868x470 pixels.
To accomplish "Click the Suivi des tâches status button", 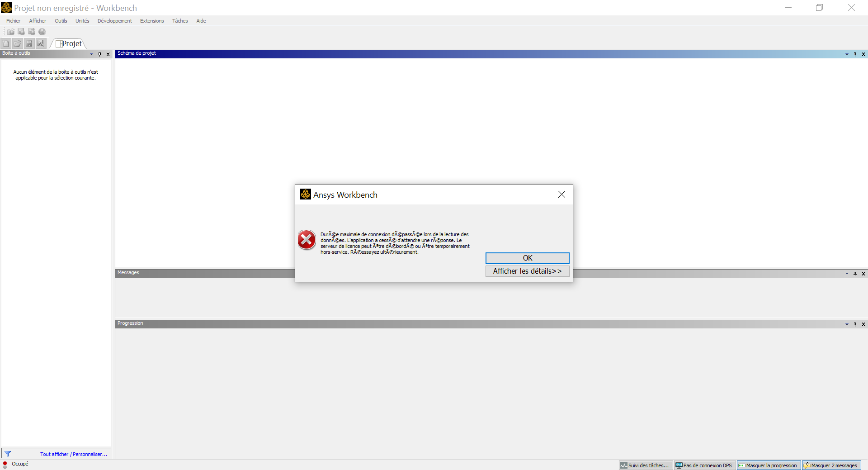I will point(645,465).
